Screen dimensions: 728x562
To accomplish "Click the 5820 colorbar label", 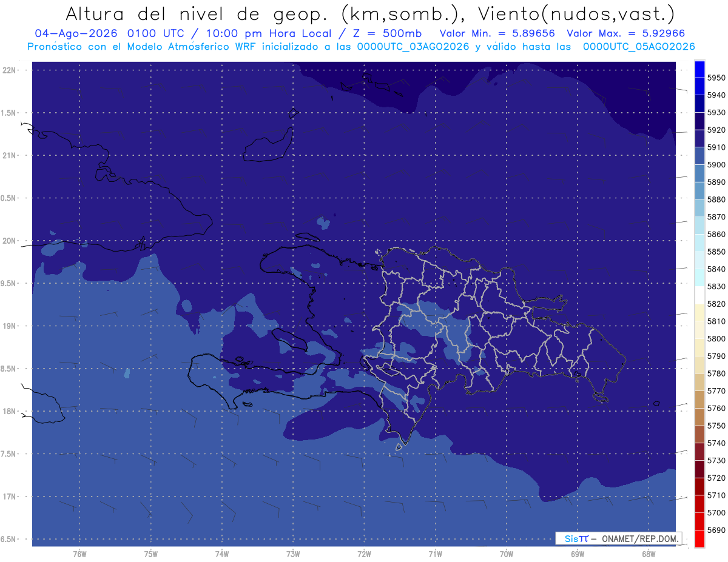I will tap(716, 304).
